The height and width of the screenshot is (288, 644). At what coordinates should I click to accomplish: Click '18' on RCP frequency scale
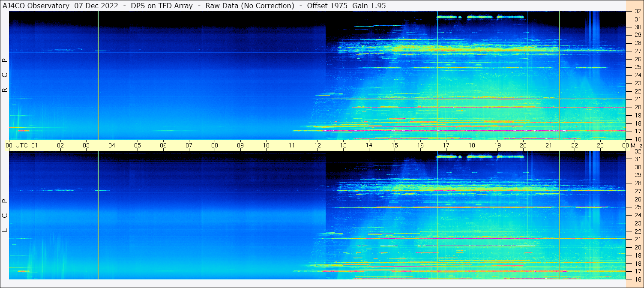638,123
